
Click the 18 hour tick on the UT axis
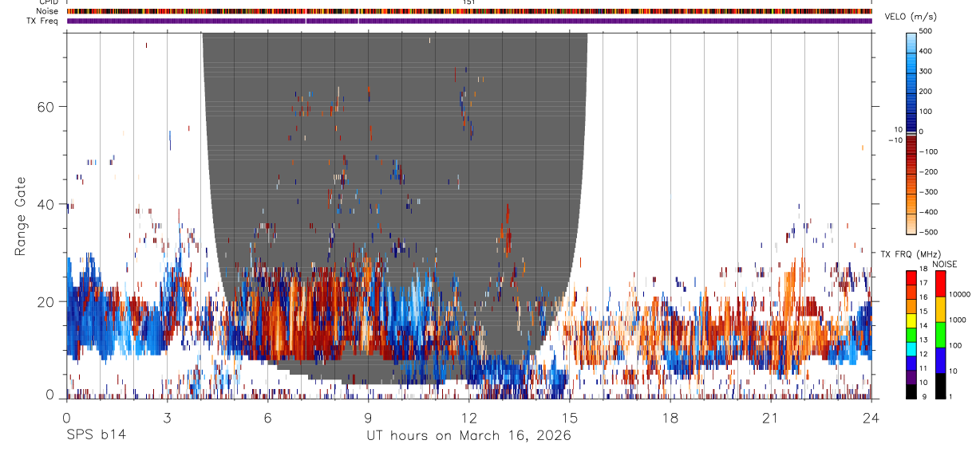[x=670, y=417]
